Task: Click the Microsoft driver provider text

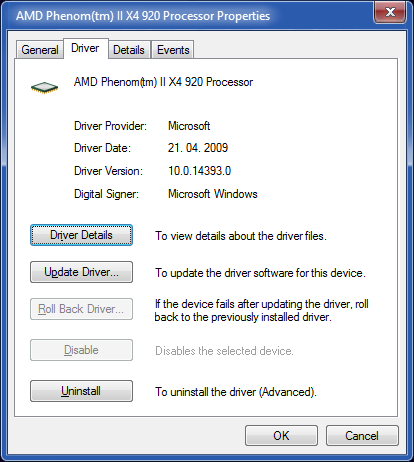Action: point(189,126)
